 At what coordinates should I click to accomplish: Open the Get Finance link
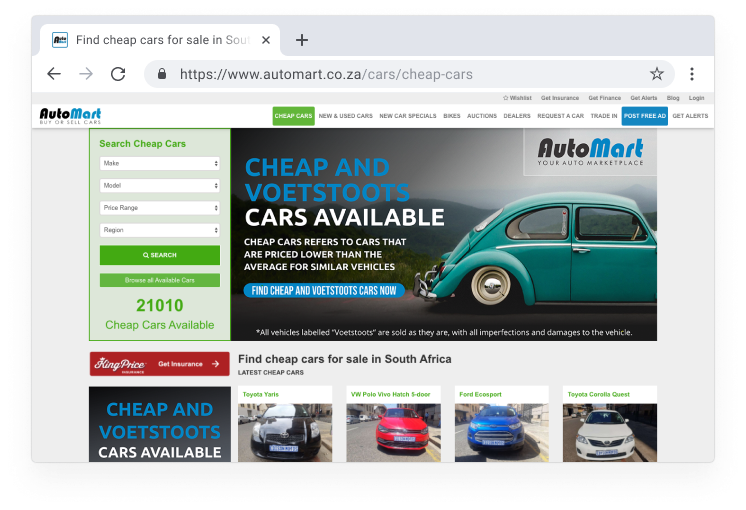click(x=605, y=98)
